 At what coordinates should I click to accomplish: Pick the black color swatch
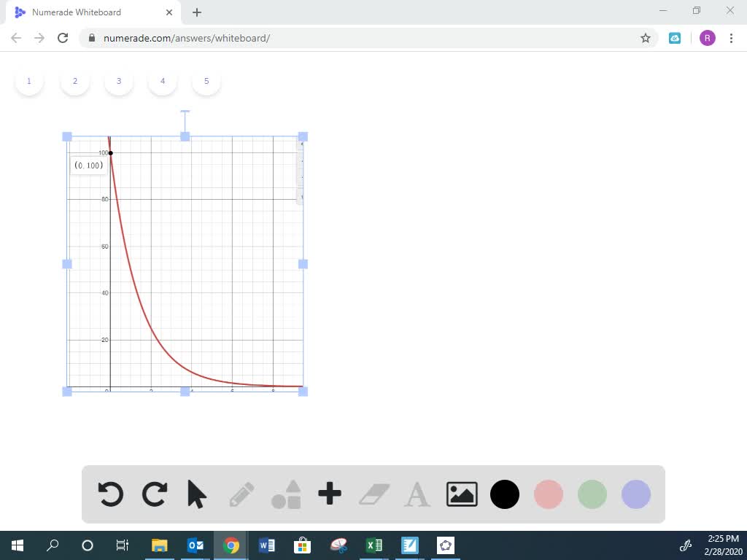coord(504,494)
